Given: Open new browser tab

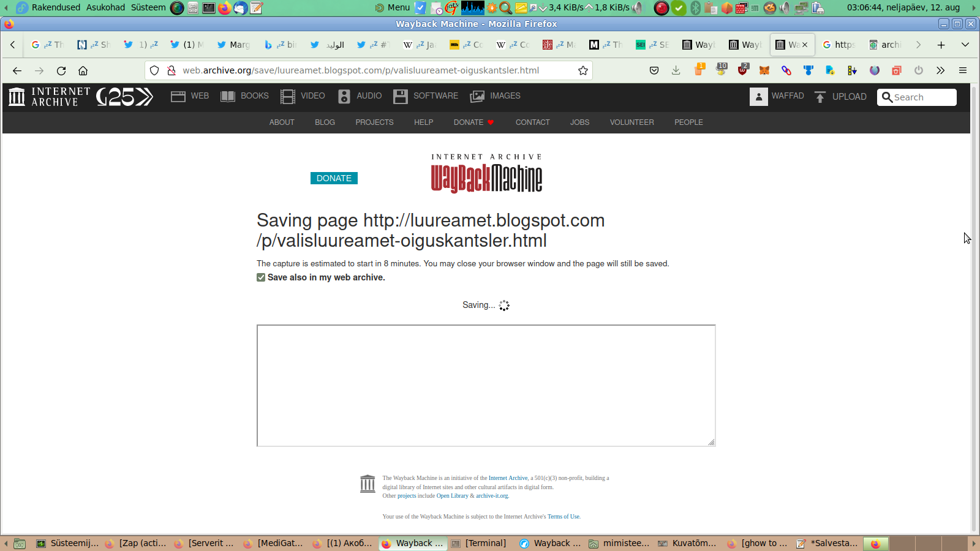Looking at the screenshot, I should coord(941,45).
